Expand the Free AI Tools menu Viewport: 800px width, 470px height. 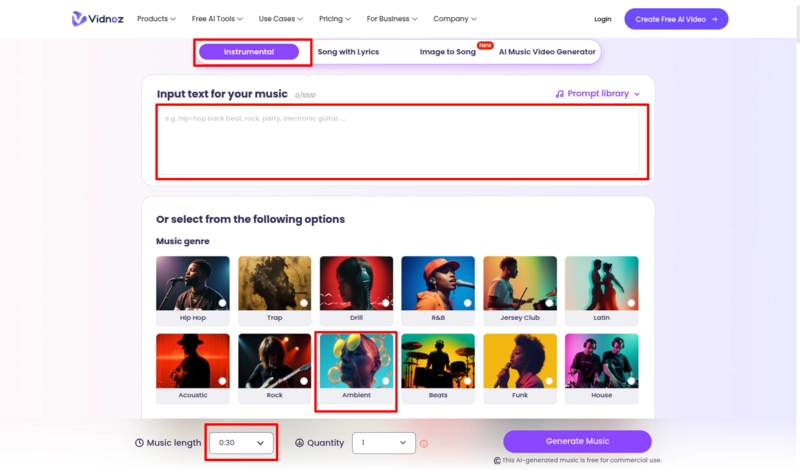[x=217, y=19]
